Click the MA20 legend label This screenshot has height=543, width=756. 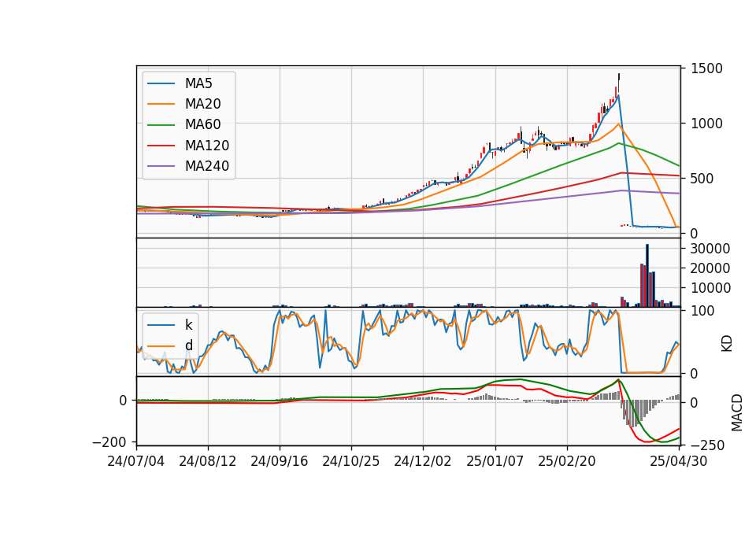tap(202, 104)
